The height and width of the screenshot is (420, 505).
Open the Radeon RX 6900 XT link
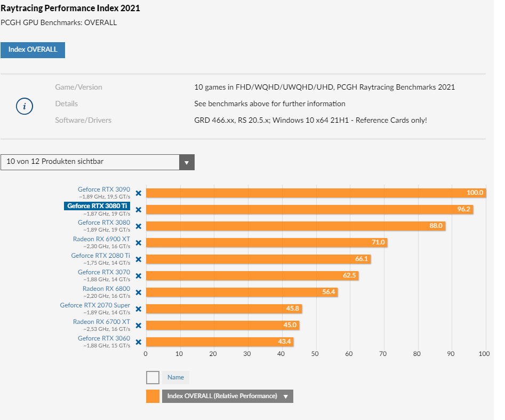[101, 239]
